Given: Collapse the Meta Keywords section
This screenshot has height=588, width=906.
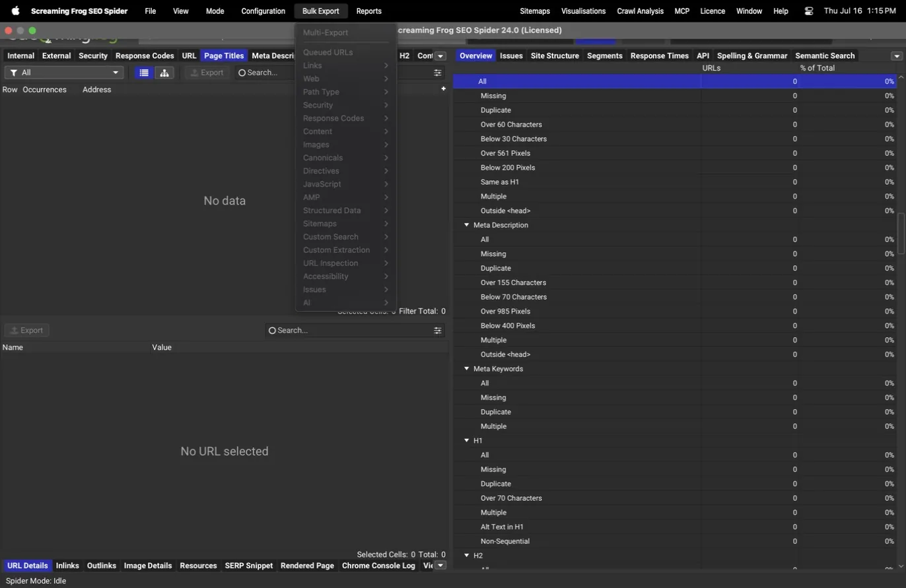Looking at the screenshot, I should 466,369.
